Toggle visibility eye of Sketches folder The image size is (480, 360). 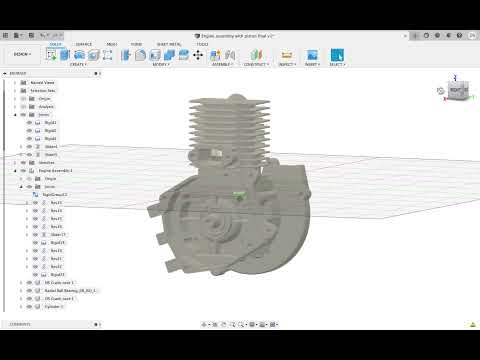click(23, 163)
